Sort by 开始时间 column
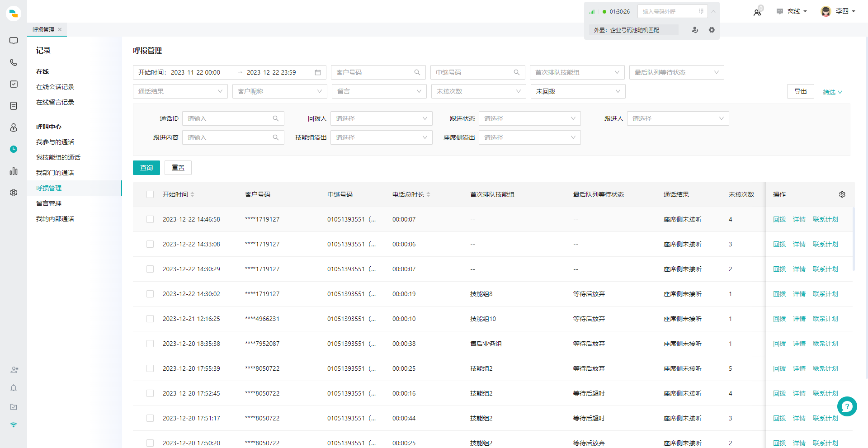This screenshot has width=868, height=448. coord(178,194)
